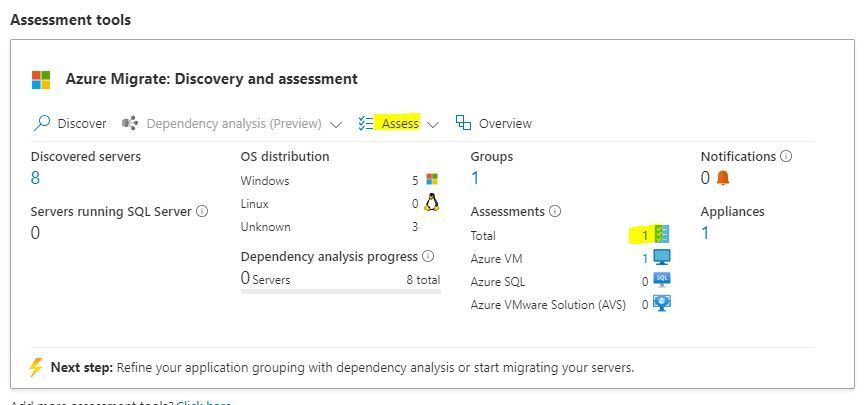Screen dimensions: 865x405
Task: Click the Overview squares icon
Action: [x=463, y=122]
